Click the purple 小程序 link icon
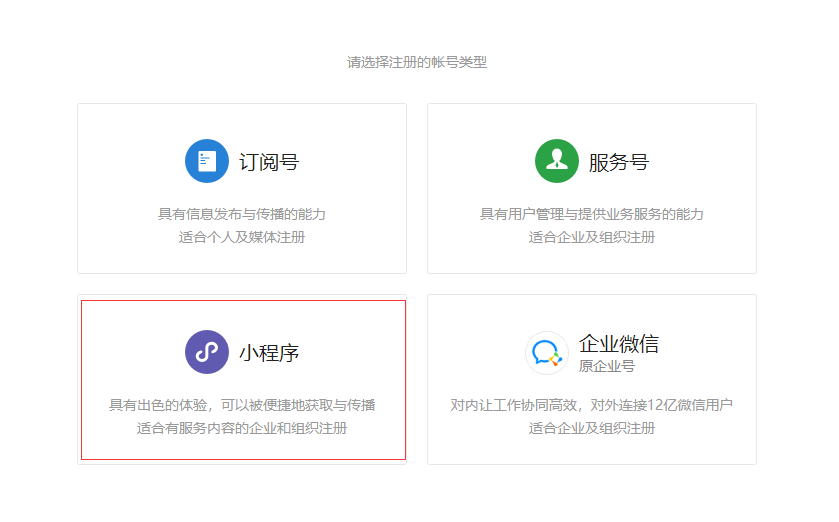Screen dimensions: 839x522 (x=207, y=352)
